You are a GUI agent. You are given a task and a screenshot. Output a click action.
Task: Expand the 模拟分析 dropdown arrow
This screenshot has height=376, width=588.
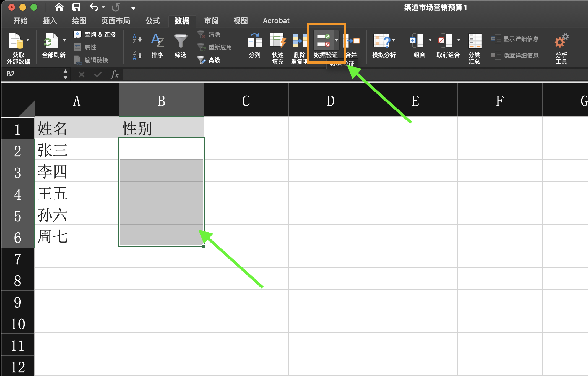pyautogui.click(x=394, y=41)
